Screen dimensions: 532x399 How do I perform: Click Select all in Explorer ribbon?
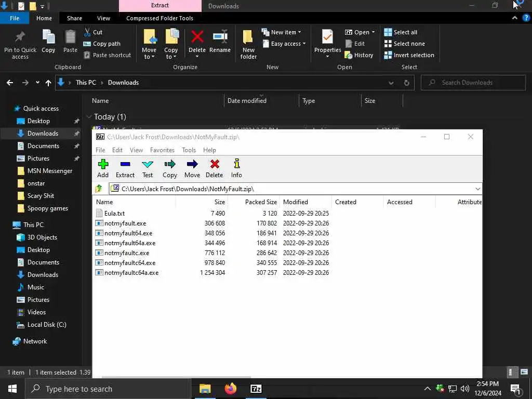coord(401,32)
